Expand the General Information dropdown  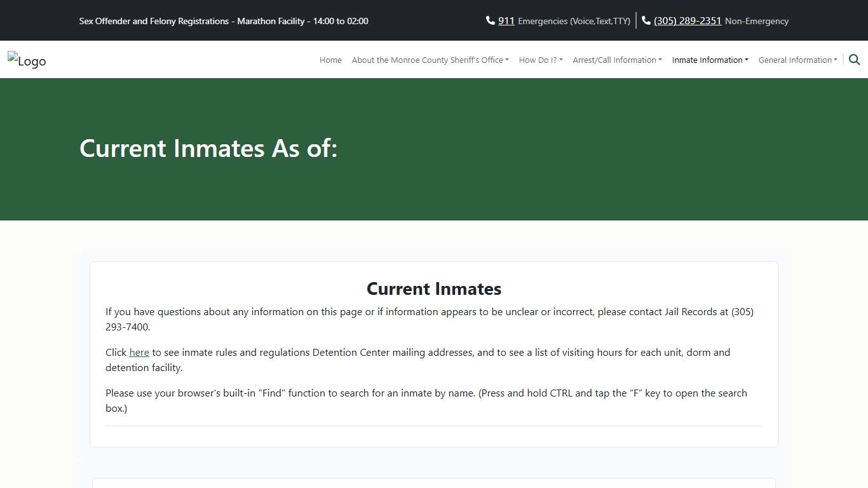click(x=797, y=60)
